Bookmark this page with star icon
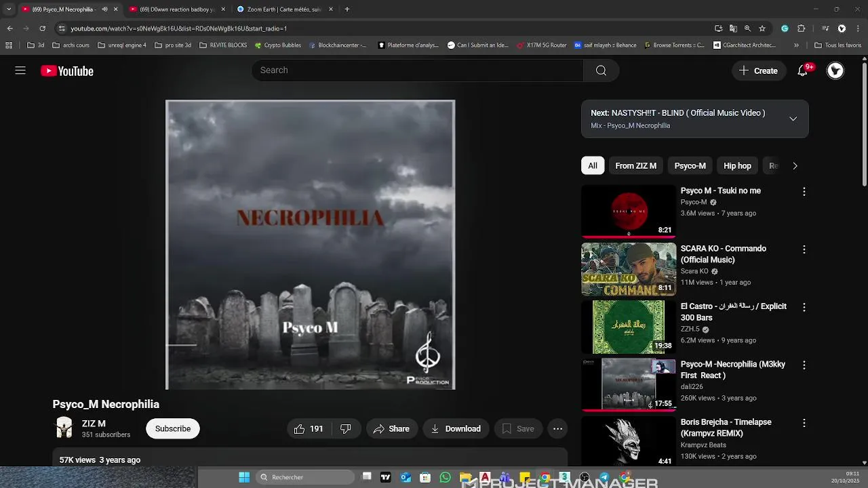This screenshot has height=488, width=868. [762, 28]
